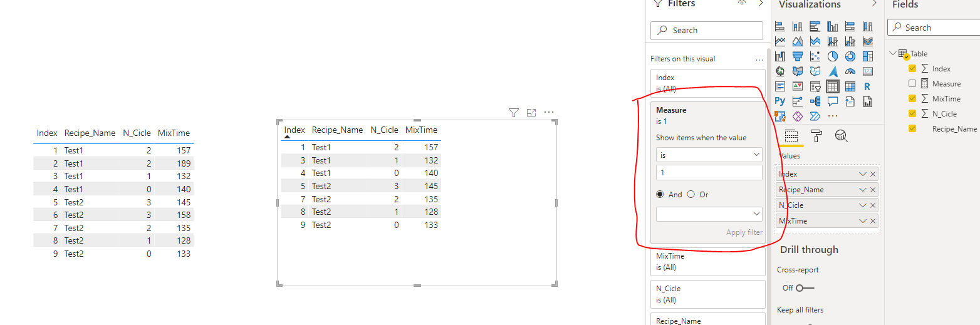
Task: Click the Apply filter button
Action: pyautogui.click(x=744, y=232)
